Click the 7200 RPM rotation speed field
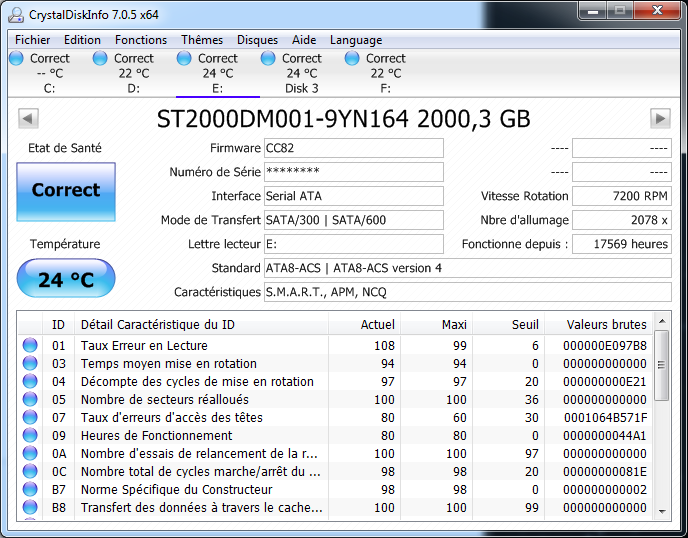Image resolution: width=688 pixels, height=538 pixels. click(622, 196)
